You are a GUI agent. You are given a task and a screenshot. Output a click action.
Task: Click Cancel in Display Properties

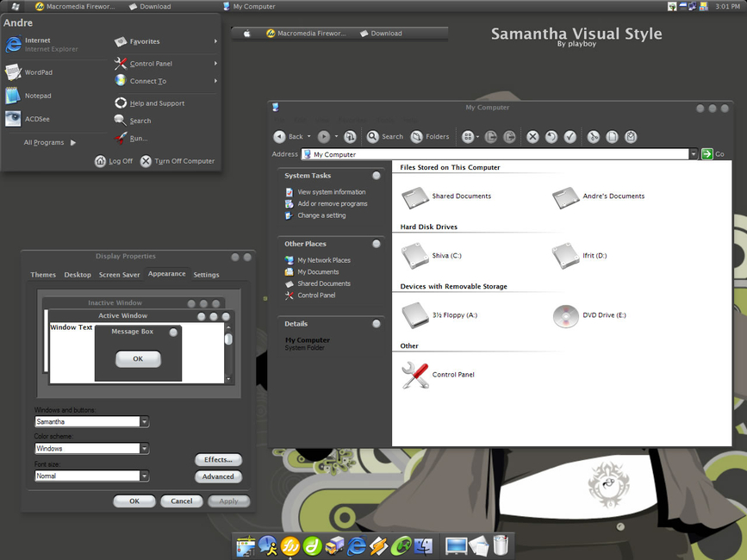tap(182, 501)
